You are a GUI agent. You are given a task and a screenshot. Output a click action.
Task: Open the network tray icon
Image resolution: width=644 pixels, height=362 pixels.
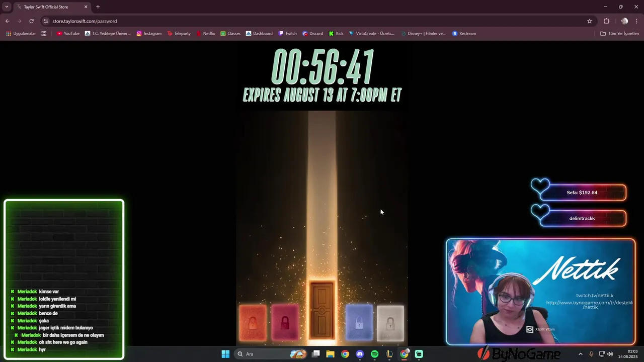coord(602,354)
